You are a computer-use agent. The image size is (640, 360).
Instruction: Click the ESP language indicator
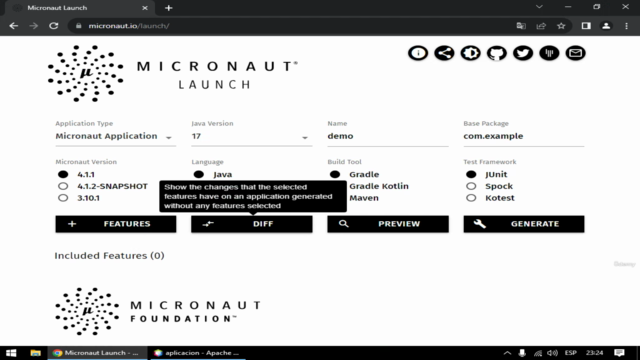571,353
